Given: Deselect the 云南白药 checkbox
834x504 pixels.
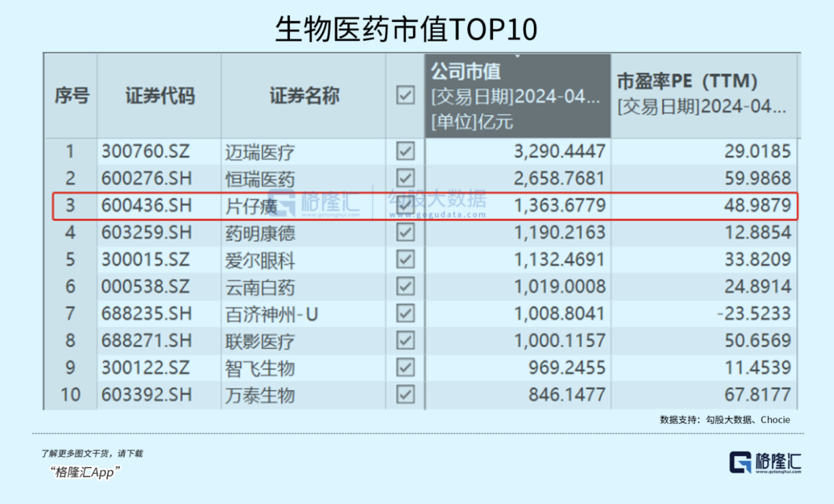Looking at the screenshot, I should [x=405, y=287].
